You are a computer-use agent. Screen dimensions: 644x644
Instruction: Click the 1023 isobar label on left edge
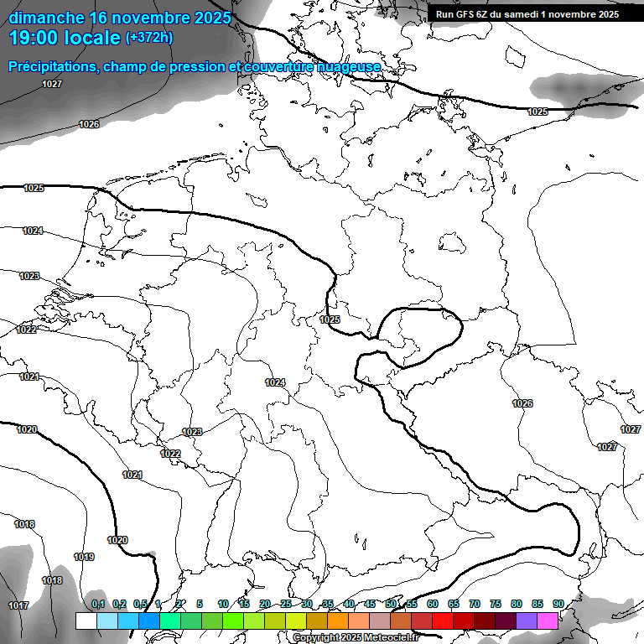29,276
